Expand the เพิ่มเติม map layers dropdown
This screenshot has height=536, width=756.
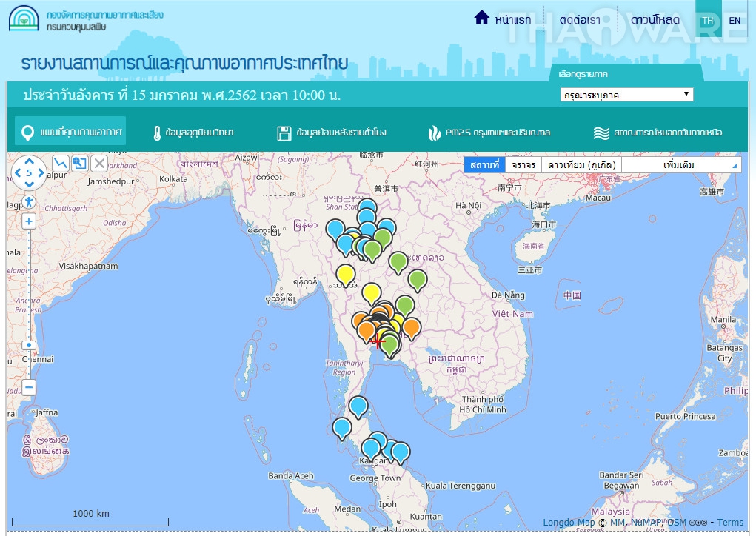tap(680, 165)
